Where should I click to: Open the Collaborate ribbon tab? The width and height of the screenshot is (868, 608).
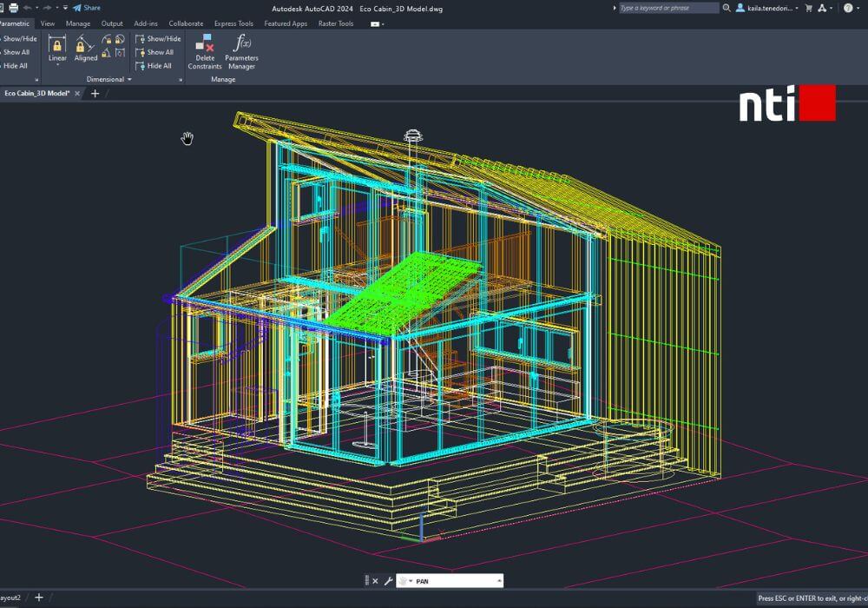(x=186, y=23)
